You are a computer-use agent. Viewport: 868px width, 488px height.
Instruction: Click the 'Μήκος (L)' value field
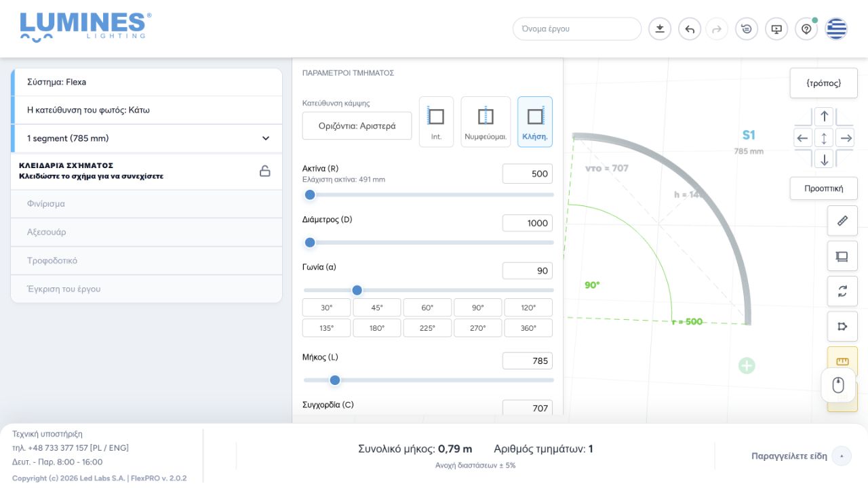(x=528, y=361)
